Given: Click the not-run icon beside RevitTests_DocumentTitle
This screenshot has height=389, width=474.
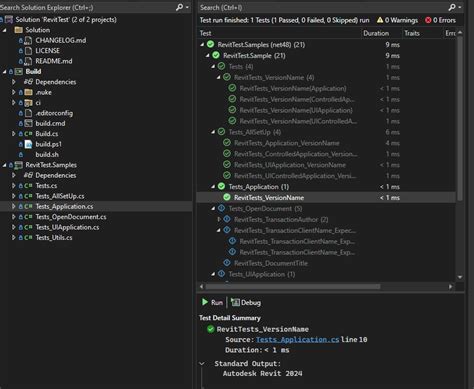Looking at the screenshot, I should point(227,263).
